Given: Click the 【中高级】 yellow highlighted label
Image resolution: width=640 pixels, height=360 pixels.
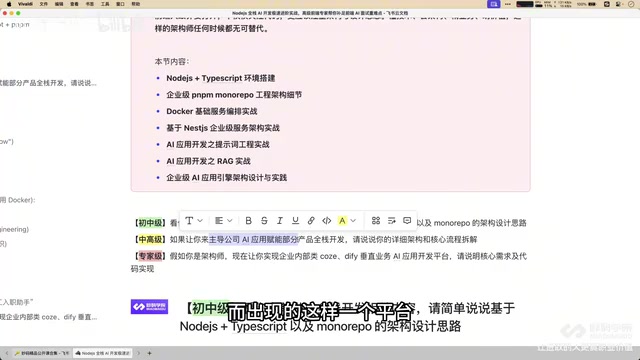Looking at the screenshot, I should 150,239.
